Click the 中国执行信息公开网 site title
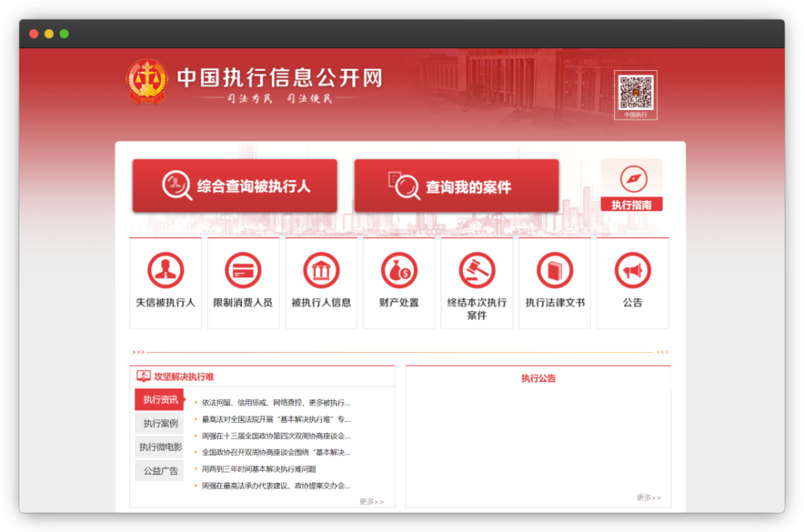The height and width of the screenshot is (532, 804). (280, 78)
